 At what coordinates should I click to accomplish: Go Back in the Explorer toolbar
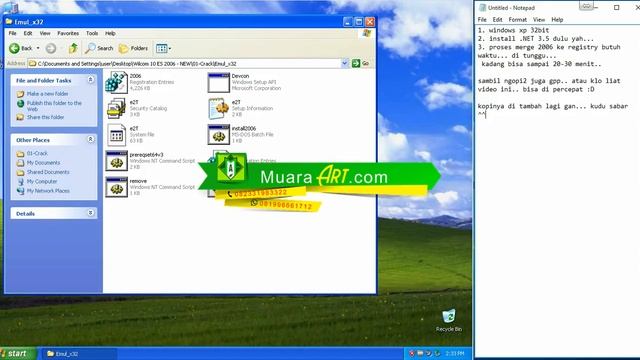[x=21, y=48]
